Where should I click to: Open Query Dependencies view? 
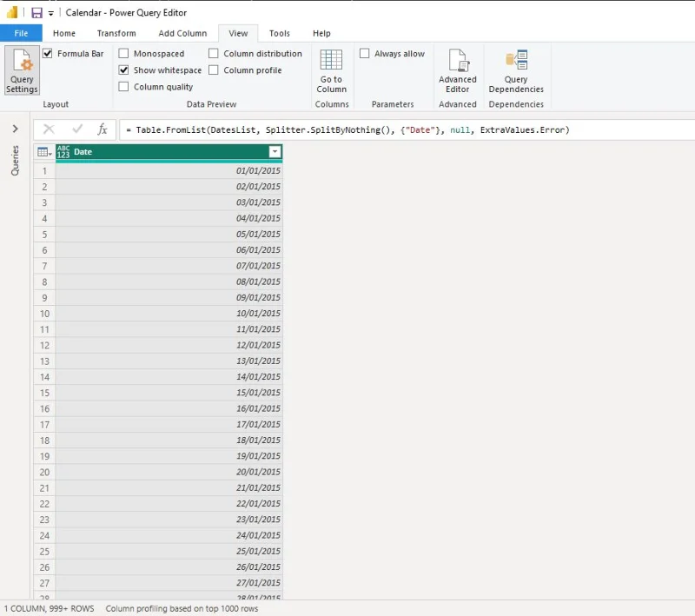(516, 70)
